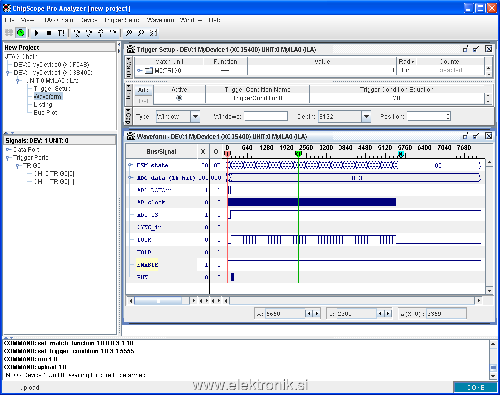Select the ENABLE signal row in waveform
Viewport: 500px width, 395px height.
coord(147,265)
